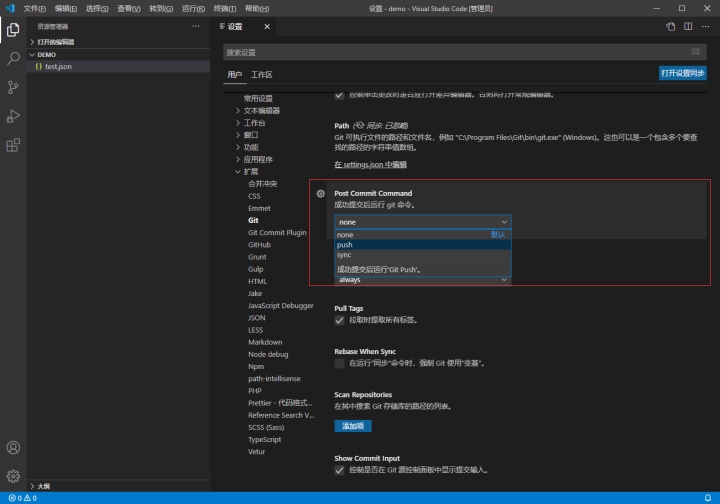720x504 pixels.
Task: Click the explorer panel more actions ellipsis
Action: coord(196,26)
